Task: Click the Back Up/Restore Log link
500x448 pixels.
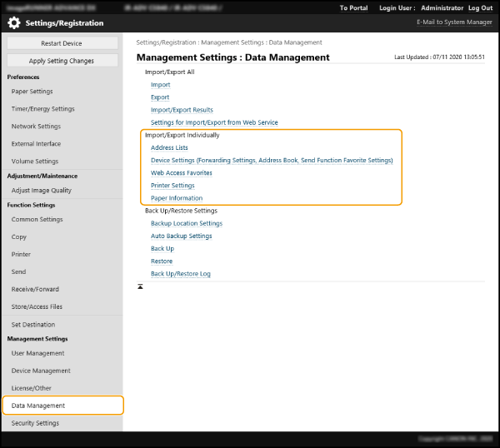Action: coord(180,273)
